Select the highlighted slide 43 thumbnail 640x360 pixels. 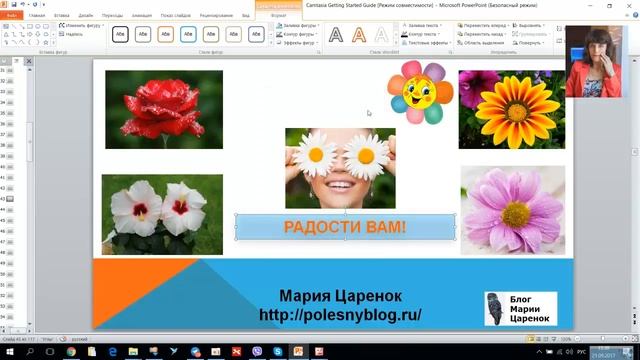tap(10, 199)
